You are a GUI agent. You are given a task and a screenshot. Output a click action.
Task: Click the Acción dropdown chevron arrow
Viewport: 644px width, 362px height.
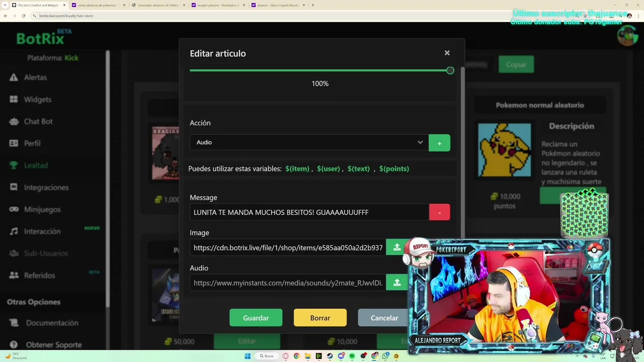[420, 142]
